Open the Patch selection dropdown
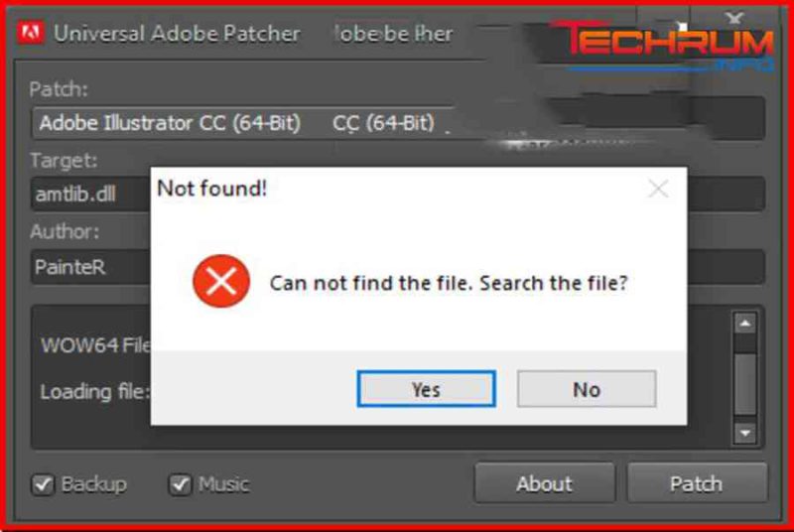This screenshot has width=794, height=532. 398,122
